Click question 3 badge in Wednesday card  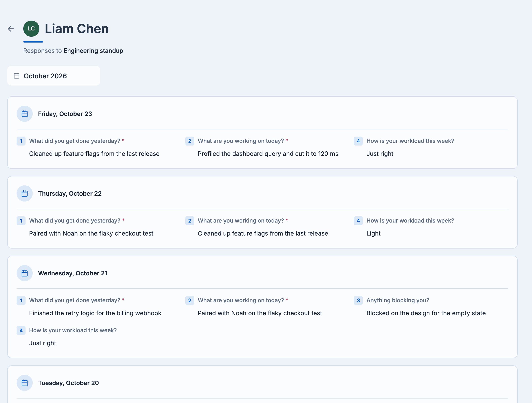[358, 300]
